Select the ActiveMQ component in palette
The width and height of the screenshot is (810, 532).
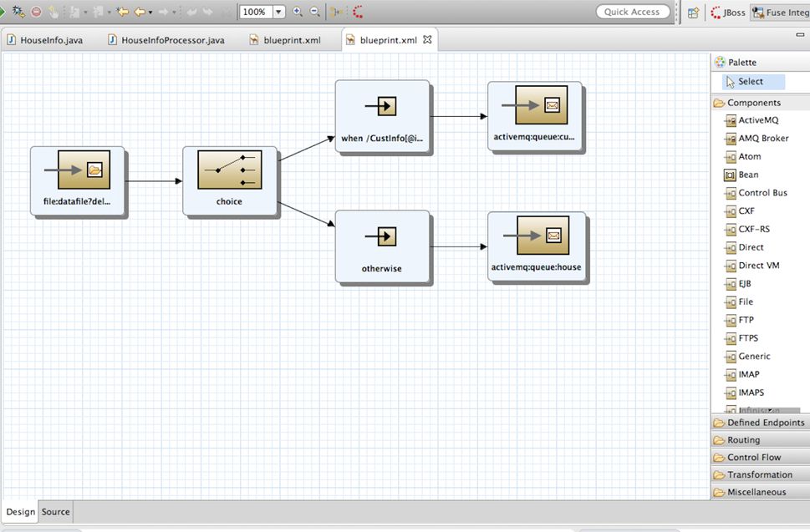757,120
